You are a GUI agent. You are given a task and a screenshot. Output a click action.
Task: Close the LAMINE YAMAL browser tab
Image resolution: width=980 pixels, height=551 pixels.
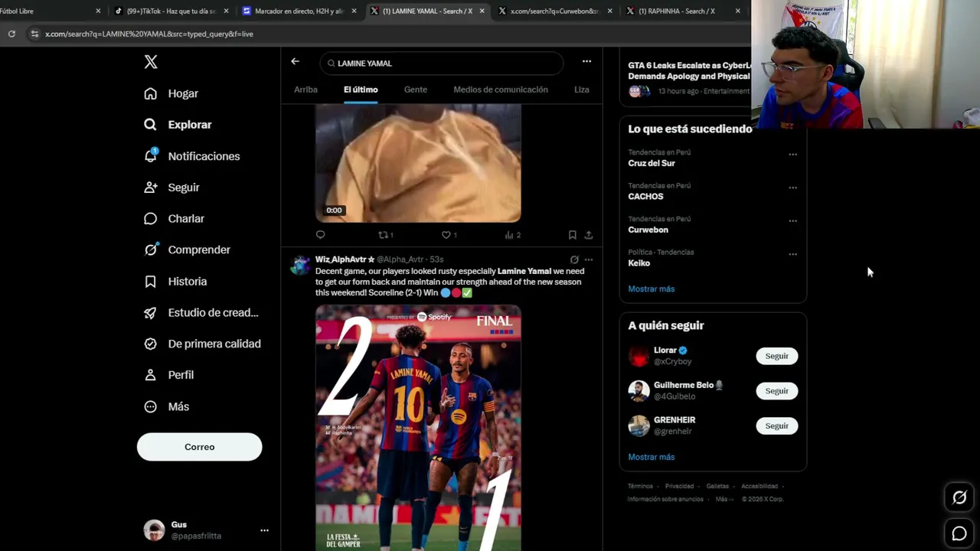(482, 11)
